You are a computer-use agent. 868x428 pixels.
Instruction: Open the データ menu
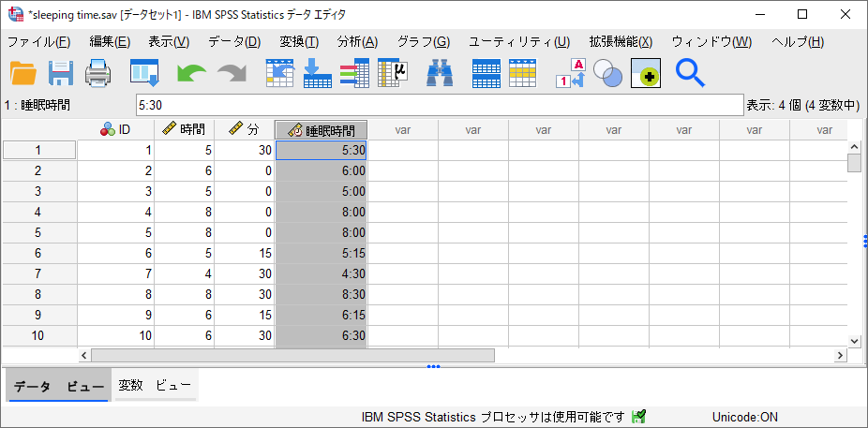point(234,42)
